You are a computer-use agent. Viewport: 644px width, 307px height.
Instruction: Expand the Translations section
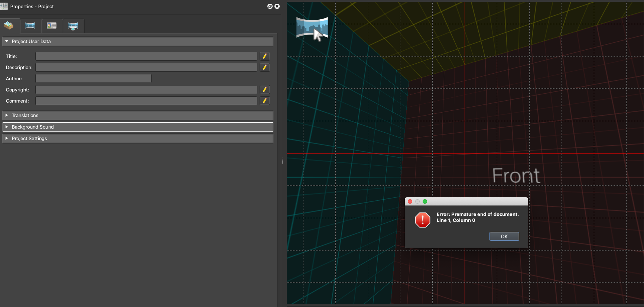(138, 115)
